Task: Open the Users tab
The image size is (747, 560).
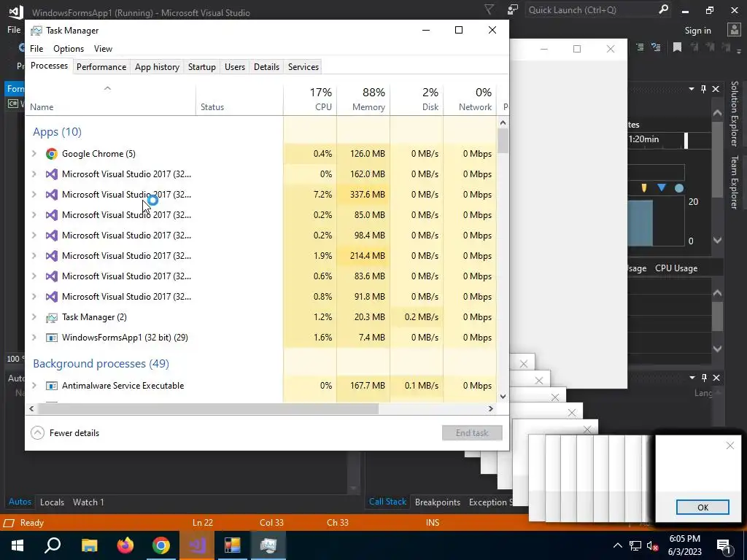Action: coord(235,67)
